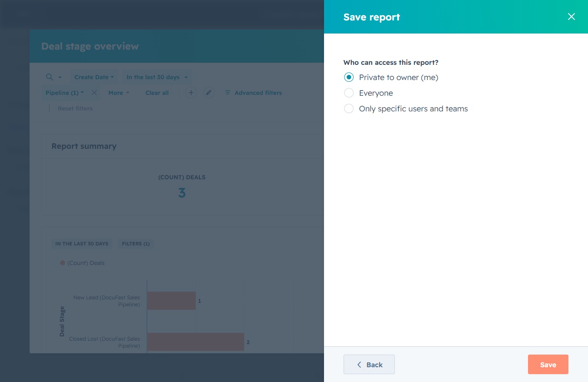Click the Closed Lost chart bar
The height and width of the screenshot is (382, 588).
[x=196, y=342]
